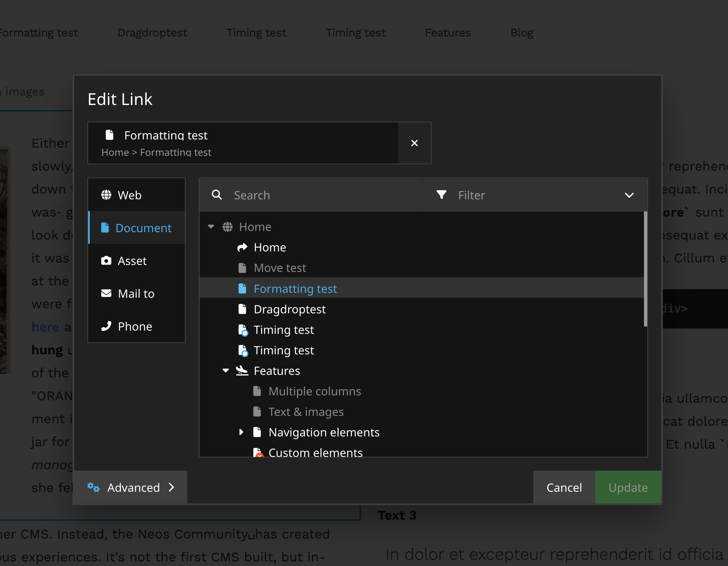This screenshot has height=566, width=728.
Task: Select the Web link type with globe icon
Action: tap(129, 195)
